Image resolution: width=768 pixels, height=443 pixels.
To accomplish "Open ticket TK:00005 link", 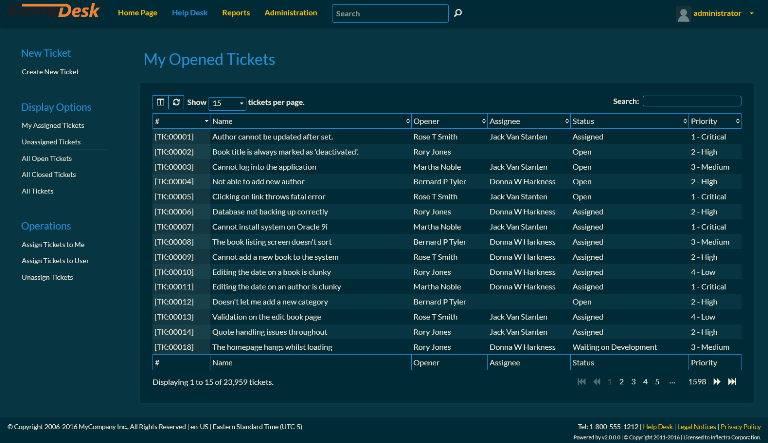I will [173, 197].
